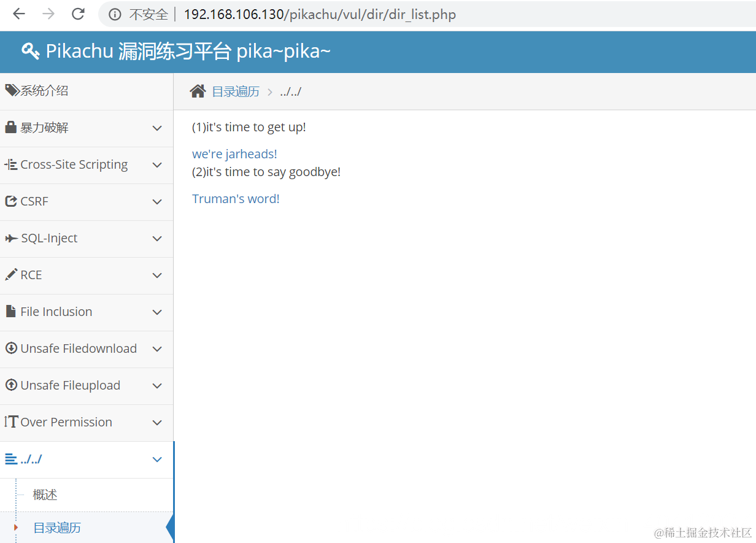Open the 系统介绍 menu item
The height and width of the screenshot is (543, 756).
click(x=44, y=91)
